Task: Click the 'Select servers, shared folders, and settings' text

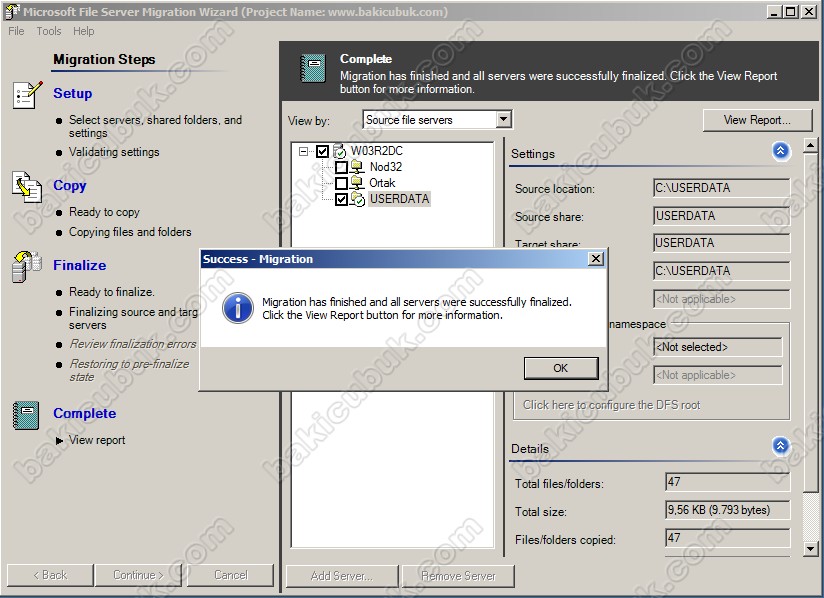Action: (x=156, y=127)
